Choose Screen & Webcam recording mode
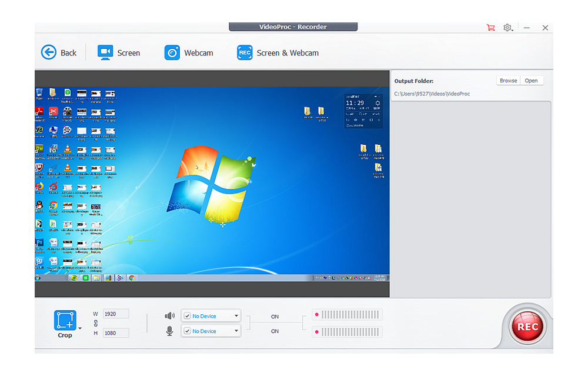The height and width of the screenshot is (376, 588). click(278, 52)
